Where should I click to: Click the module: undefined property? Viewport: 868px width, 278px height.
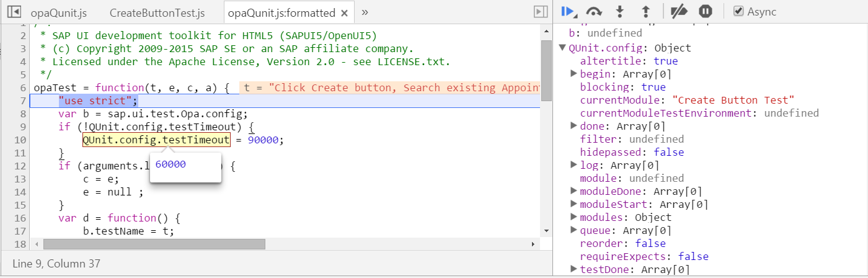pos(632,178)
